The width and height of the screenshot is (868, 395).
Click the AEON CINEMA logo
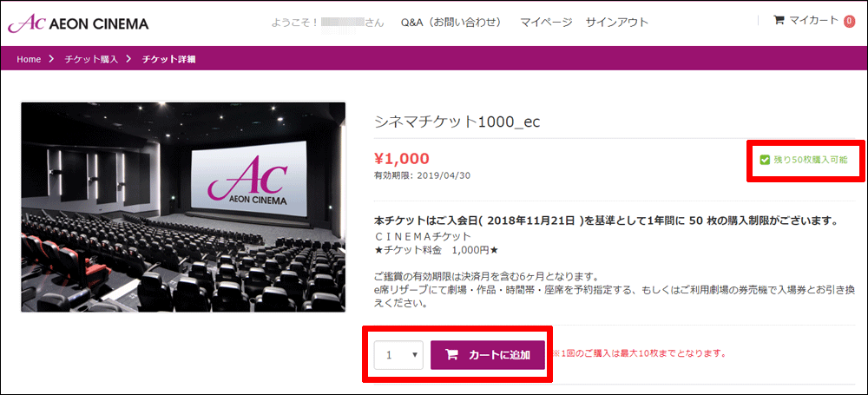tap(78, 23)
